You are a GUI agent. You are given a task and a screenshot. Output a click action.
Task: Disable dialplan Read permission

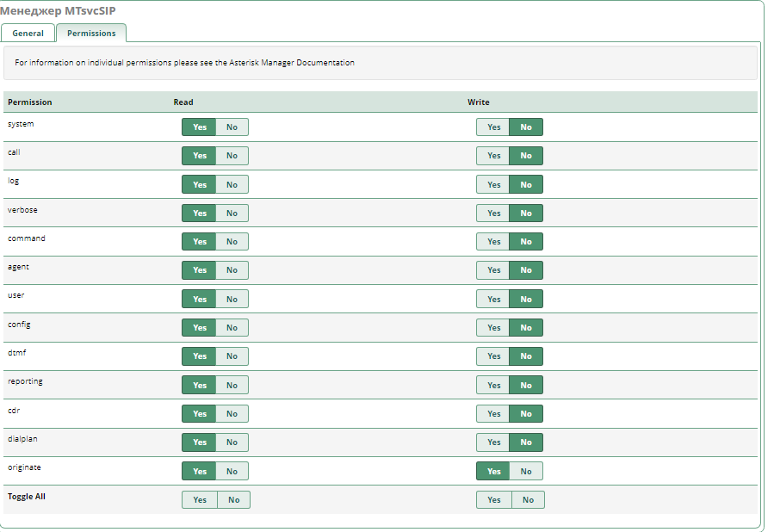pyautogui.click(x=232, y=442)
